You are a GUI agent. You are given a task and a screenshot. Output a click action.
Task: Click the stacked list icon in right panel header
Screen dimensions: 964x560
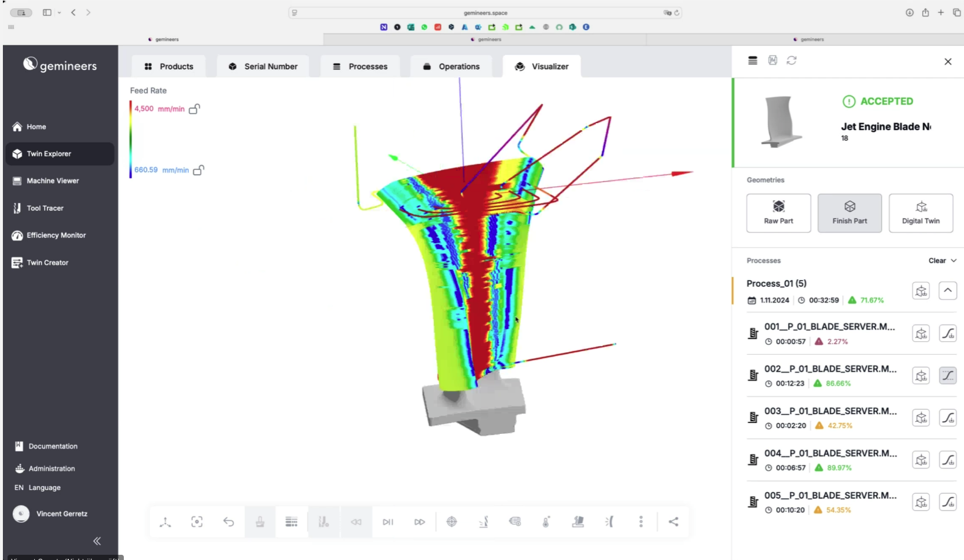coord(753,60)
